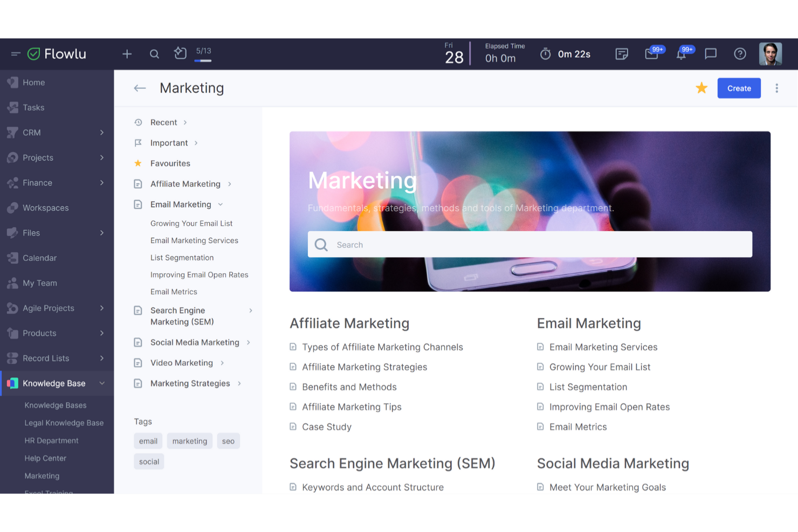Viewport: 798px width, 532px height.
Task: Open Calendar from the sidebar
Action: (39, 258)
